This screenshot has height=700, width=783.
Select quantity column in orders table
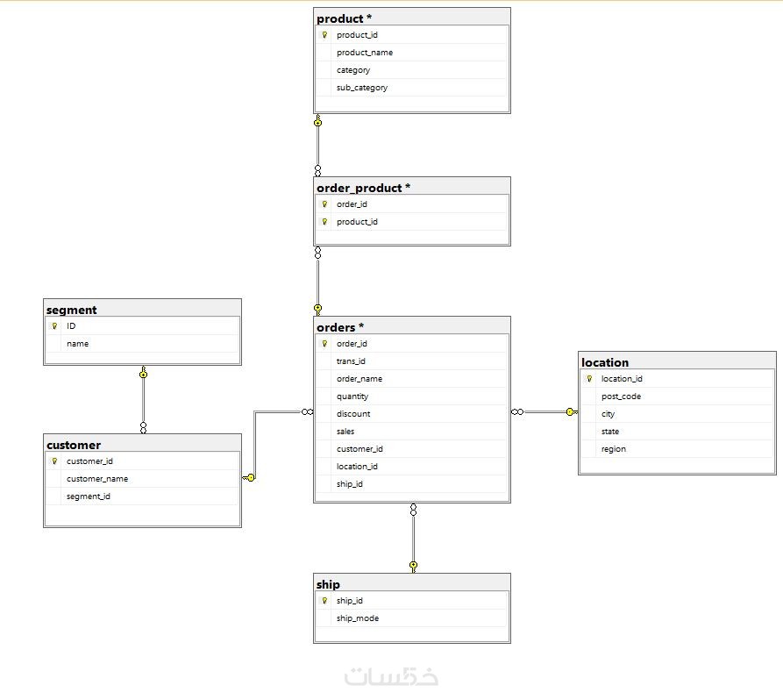click(412, 396)
